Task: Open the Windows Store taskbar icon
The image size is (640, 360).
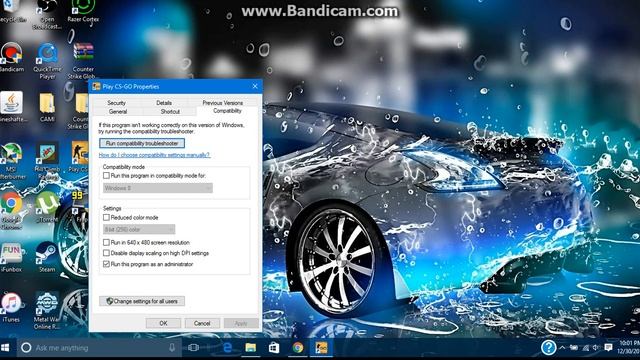Action: click(x=274, y=348)
